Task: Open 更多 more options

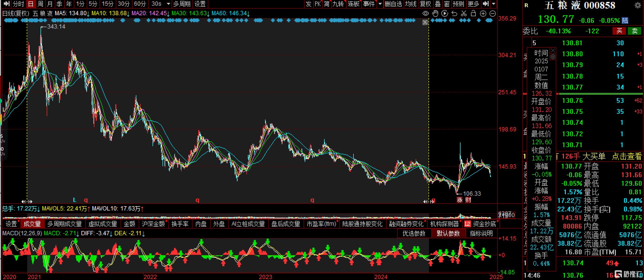Action: [x=473, y=4]
